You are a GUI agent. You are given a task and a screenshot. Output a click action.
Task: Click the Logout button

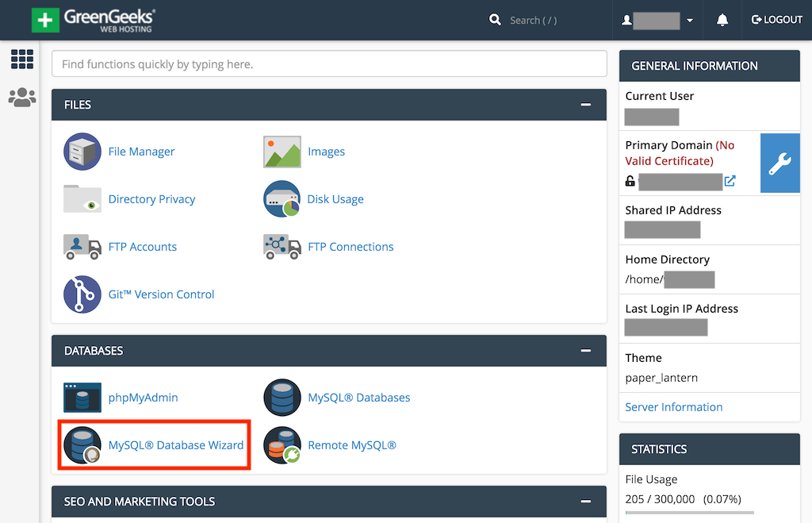pos(777,20)
